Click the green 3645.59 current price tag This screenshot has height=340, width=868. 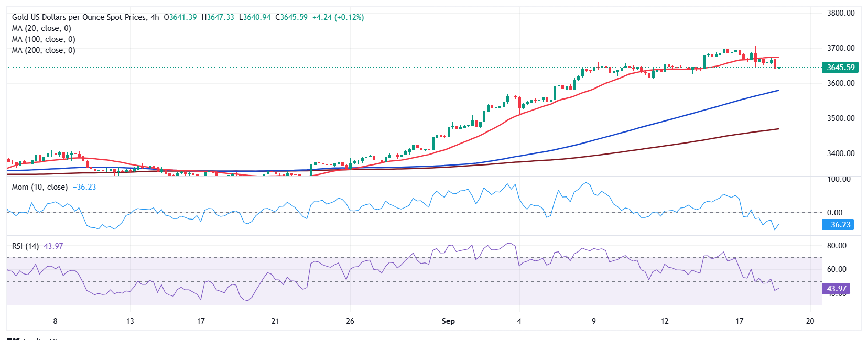coord(840,68)
